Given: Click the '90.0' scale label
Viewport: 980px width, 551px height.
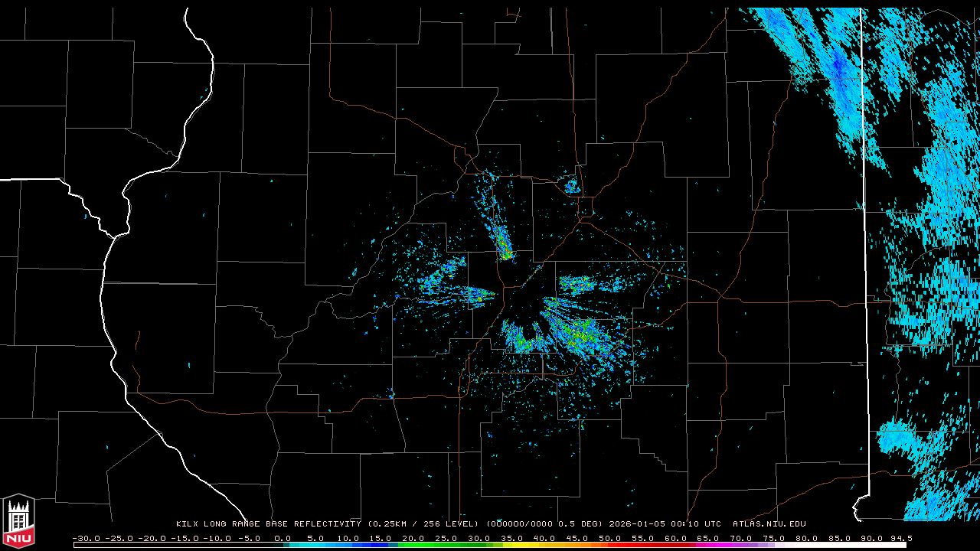Looking at the screenshot, I should point(870,538).
